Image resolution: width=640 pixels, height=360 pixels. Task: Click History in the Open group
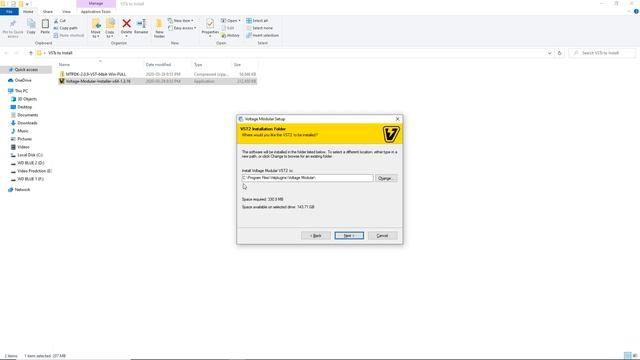[x=230, y=36]
